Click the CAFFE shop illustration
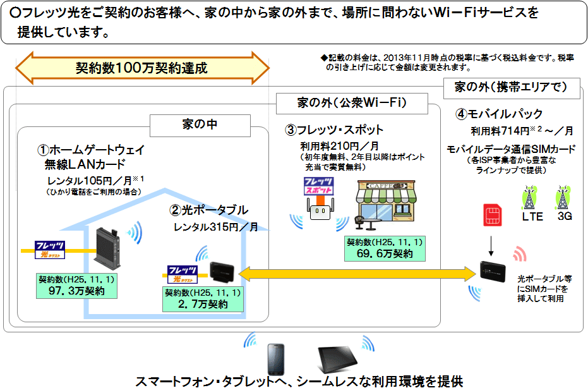The height and width of the screenshot is (388, 588). coord(385,205)
